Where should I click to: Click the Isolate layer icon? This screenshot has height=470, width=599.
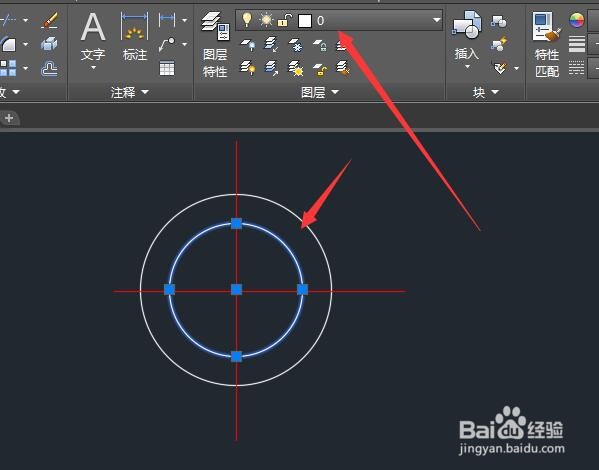(271, 45)
